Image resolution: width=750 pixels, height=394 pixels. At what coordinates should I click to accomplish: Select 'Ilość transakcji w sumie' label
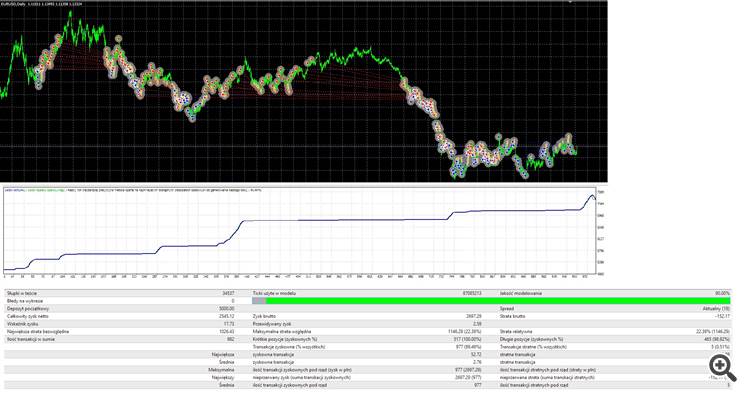click(31, 339)
